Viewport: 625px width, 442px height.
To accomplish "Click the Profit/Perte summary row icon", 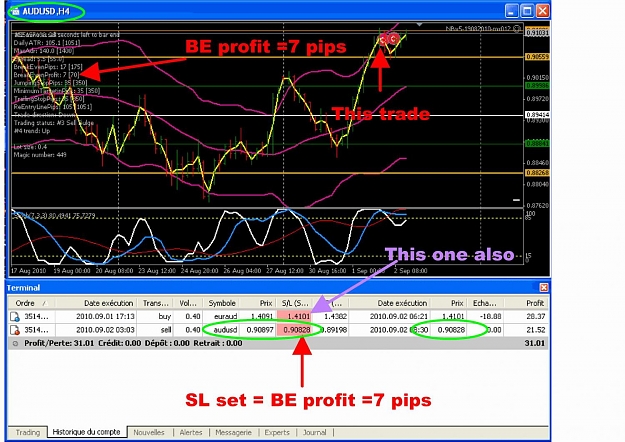I will pyautogui.click(x=15, y=343).
